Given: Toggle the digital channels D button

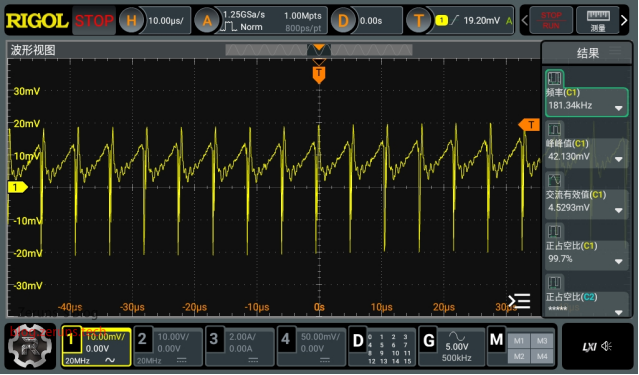Looking at the screenshot, I should coord(358,341).
